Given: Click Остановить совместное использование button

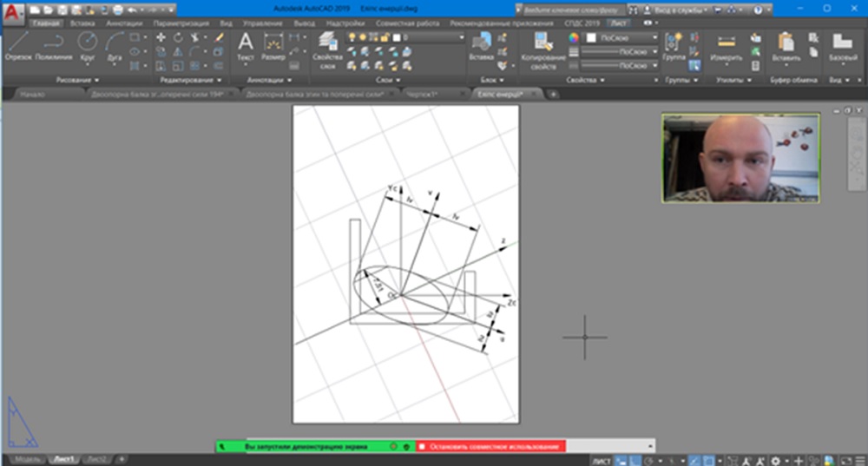Looking at the screenshot, I should click(490, 446).
